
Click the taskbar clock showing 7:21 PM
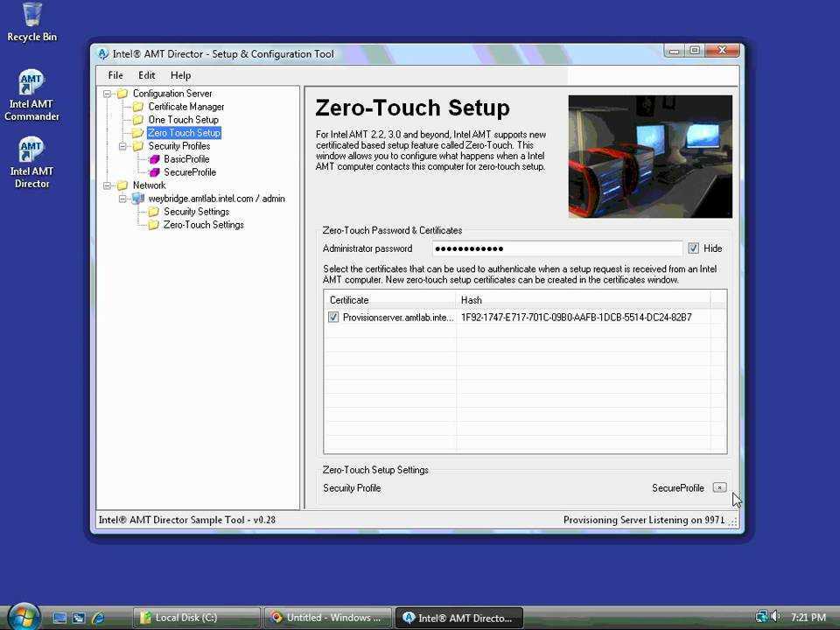(808, 617)
